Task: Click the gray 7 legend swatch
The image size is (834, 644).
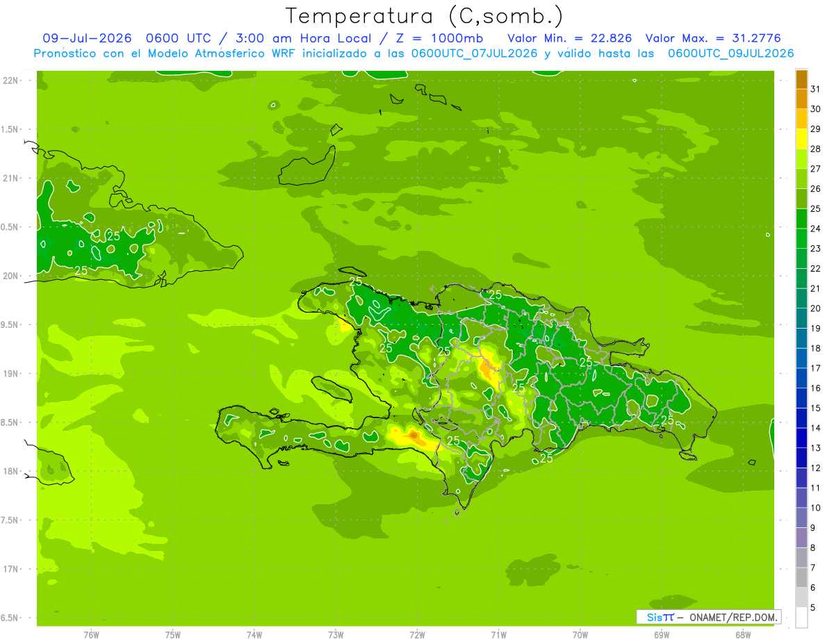Action: (801, 558)
